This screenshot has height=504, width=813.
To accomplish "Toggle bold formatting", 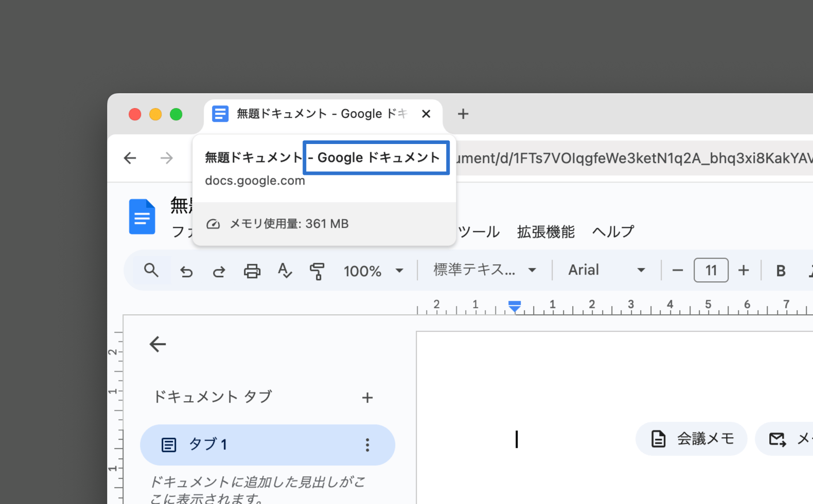I will [780, 271].
